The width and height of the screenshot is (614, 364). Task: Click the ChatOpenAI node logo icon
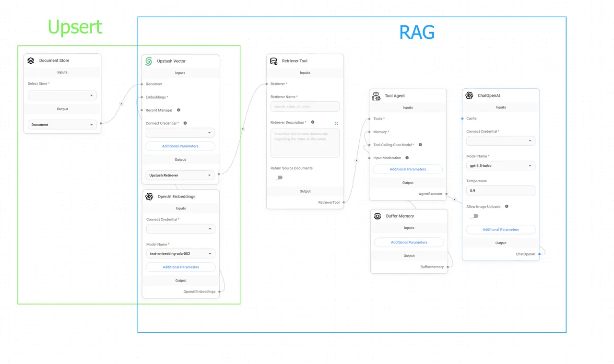(469, 95)
